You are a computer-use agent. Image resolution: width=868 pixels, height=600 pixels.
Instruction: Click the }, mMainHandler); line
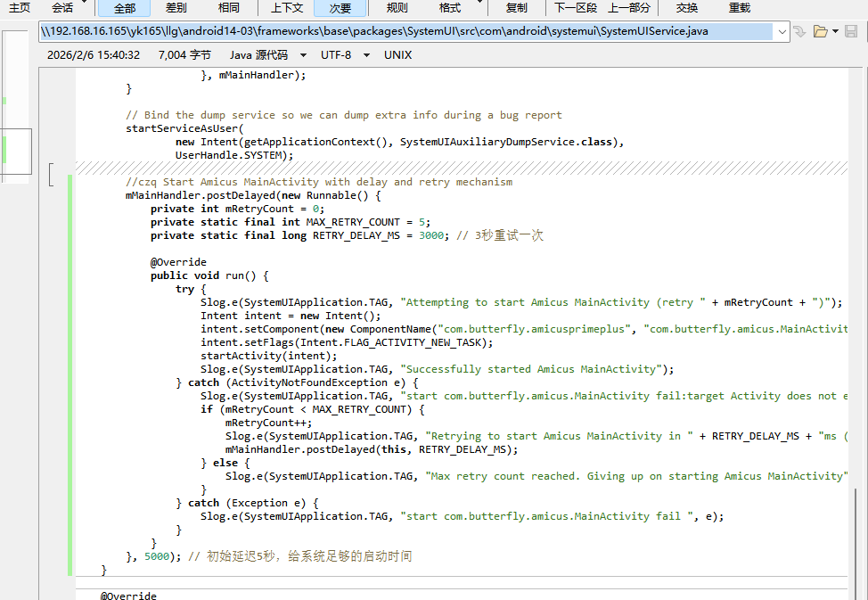tap(253, 75)
